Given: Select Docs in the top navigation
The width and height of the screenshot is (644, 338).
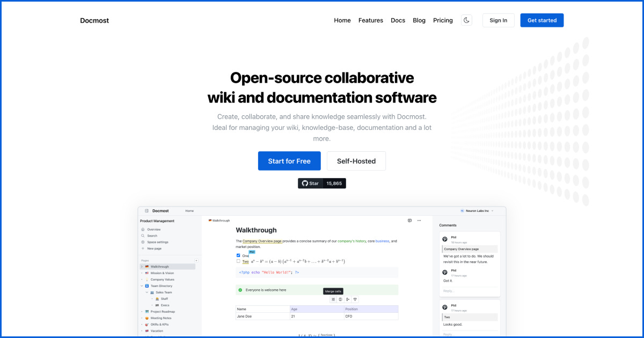Looking at the screenshot, I should pyautogui.click(x=398, y=20).
